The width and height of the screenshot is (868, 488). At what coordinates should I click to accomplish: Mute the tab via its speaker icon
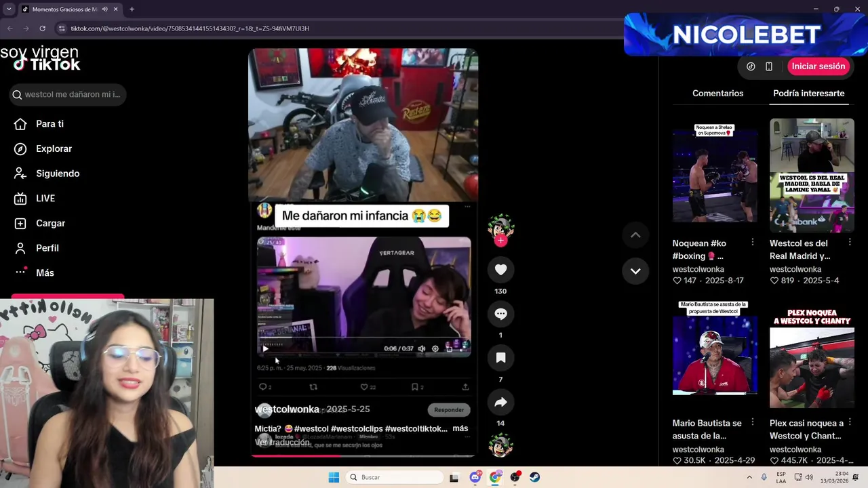coord(104,9)
